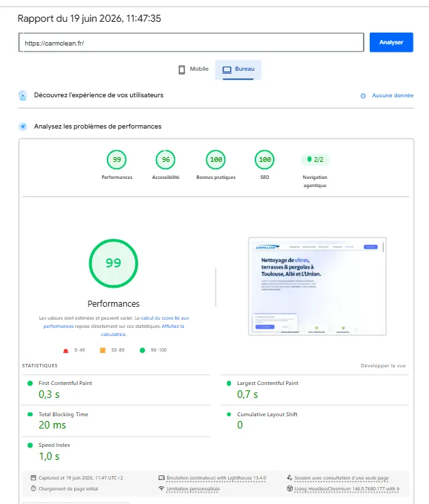Click the 0,7 s LCP value
This screenshot has width=429, height=504.
click(247, 394)
